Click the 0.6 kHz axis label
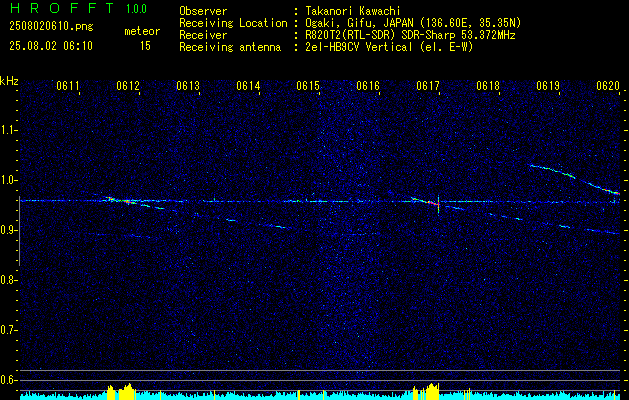Viewport: 629px width, 400px height. click(x=8, y=380)
